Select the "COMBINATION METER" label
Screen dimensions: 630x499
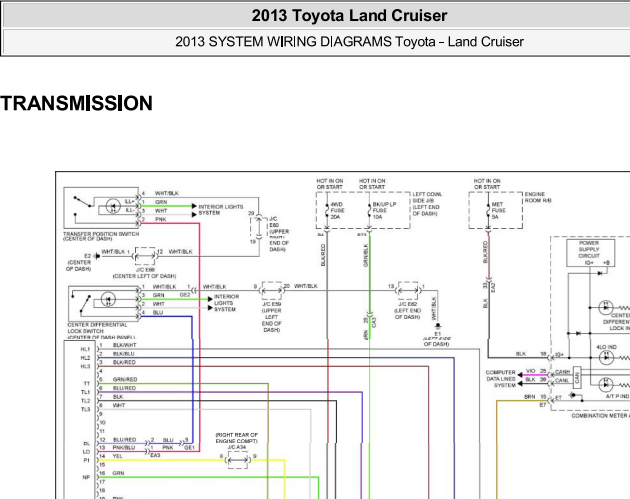600,416
